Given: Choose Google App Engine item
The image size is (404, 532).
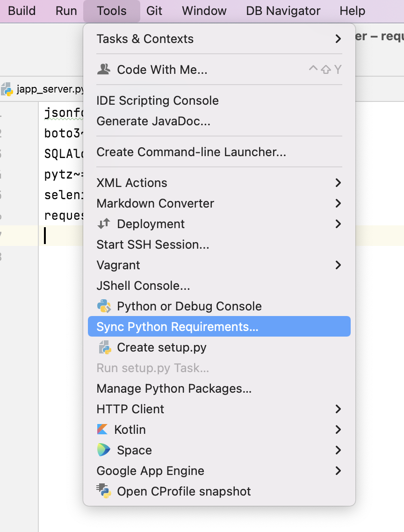Looking at the screenshot, I should coord(219,471).
